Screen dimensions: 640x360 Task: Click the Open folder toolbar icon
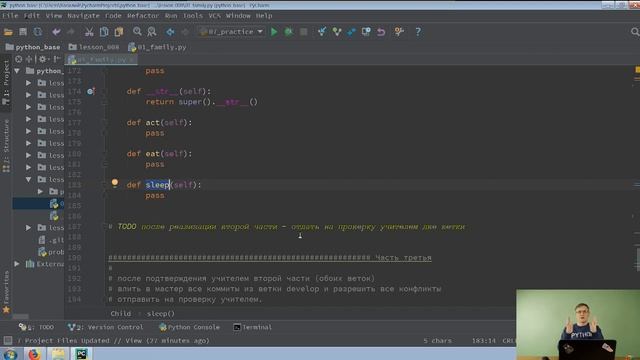click(8, 32)
